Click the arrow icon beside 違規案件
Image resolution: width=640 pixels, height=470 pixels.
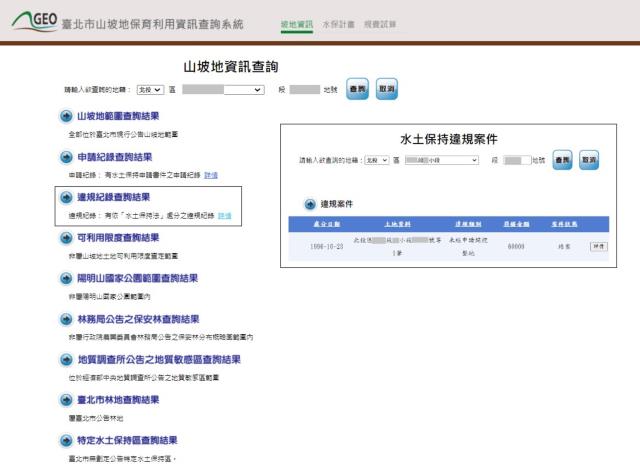[310, 204]
